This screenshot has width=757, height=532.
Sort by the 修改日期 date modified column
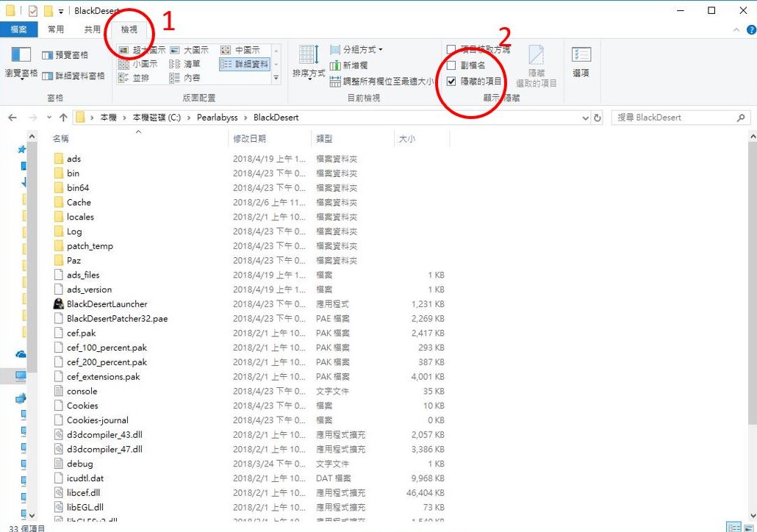pos(270,139)
